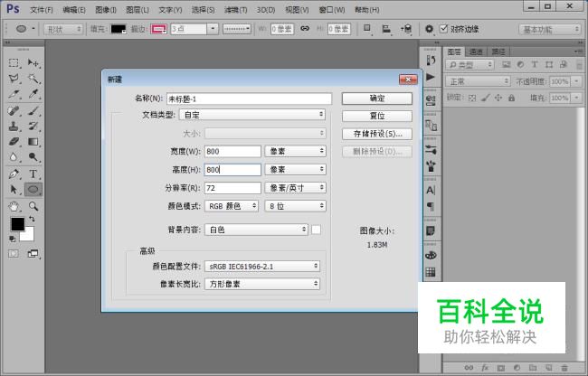The width and height of the screenshot is (588, 376).
Task: Select the Clone Stamp tool
Action: pos(14,127)
